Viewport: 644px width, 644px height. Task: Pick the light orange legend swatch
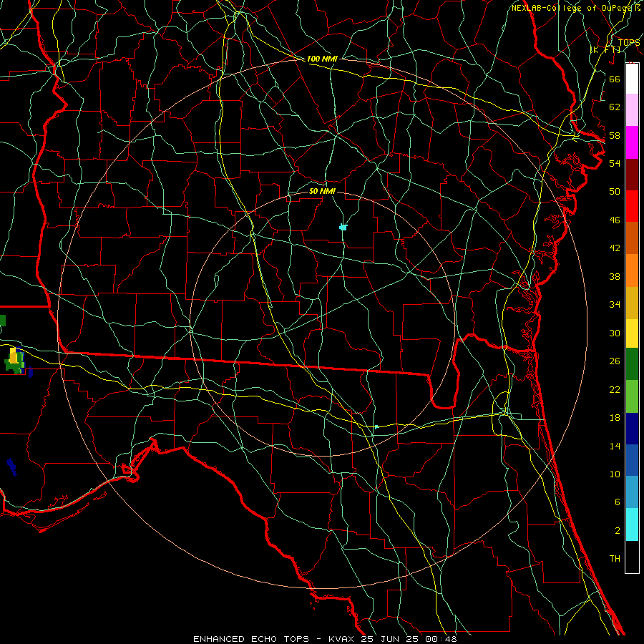632,270
